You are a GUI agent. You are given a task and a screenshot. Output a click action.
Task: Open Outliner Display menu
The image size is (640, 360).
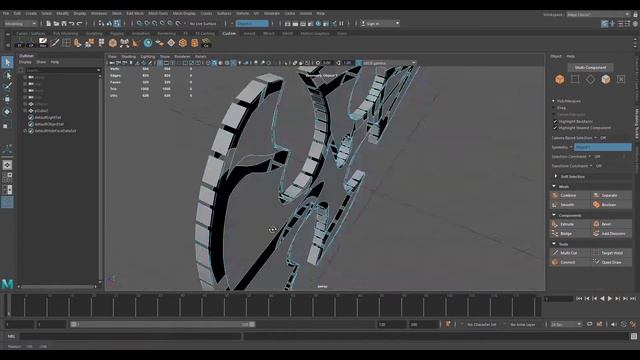coord(25,62)
